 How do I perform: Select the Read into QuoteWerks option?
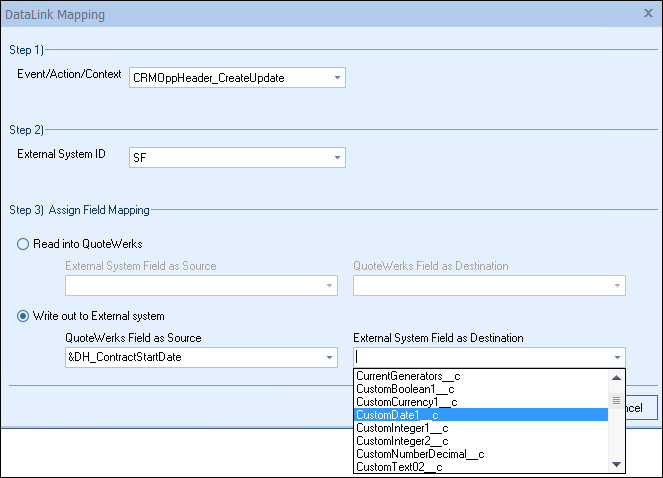(x=24, y=244)
